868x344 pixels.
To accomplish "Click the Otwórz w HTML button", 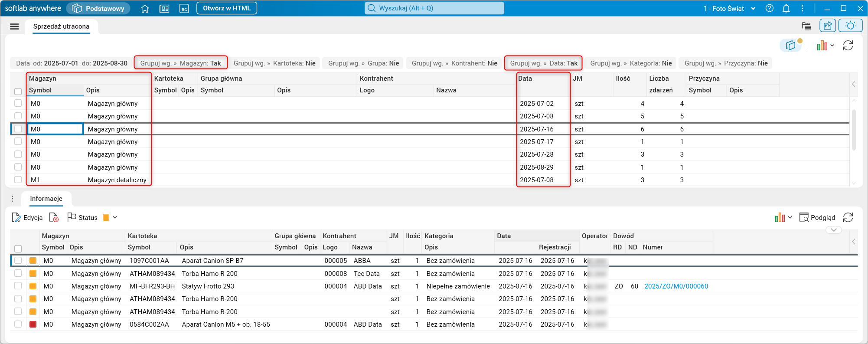I will 226,8.
